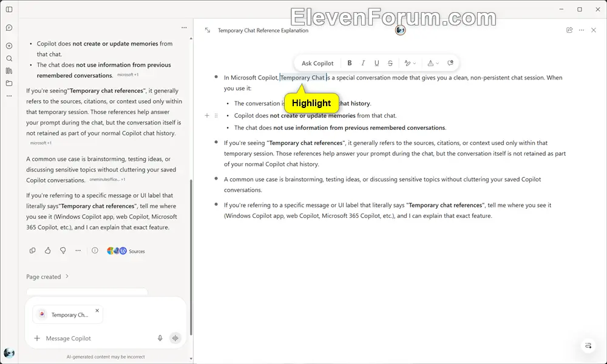Open the Library icon in sidebar
This screenshot has height=364, width=607.
click(x=9, y=71)
